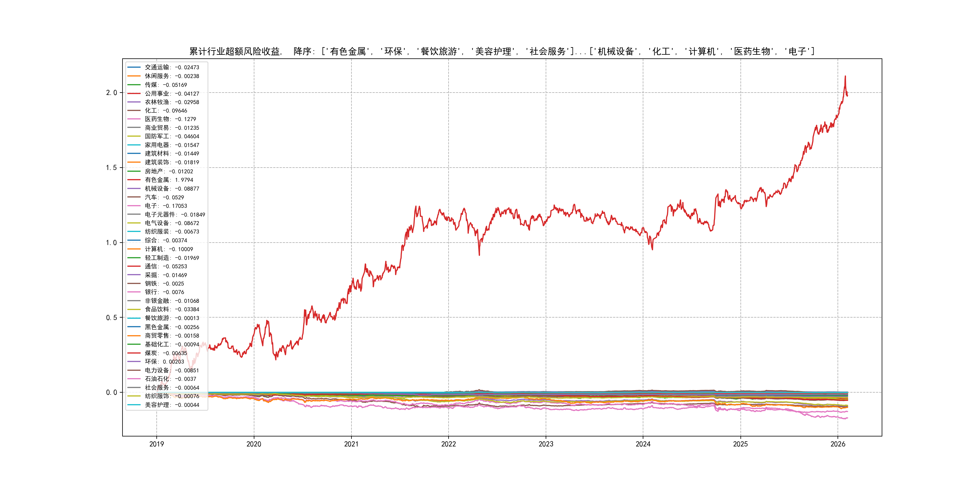The width and height of the screenshot is (980, 490).
Task: Click the 交通运输 legend color swatch
Action: coord(134,67)
